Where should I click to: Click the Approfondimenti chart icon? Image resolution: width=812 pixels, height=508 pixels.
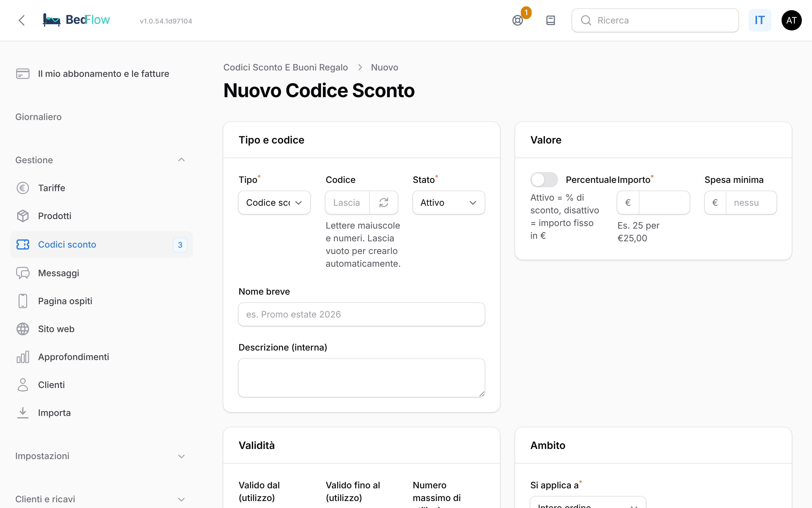(23, 357)
